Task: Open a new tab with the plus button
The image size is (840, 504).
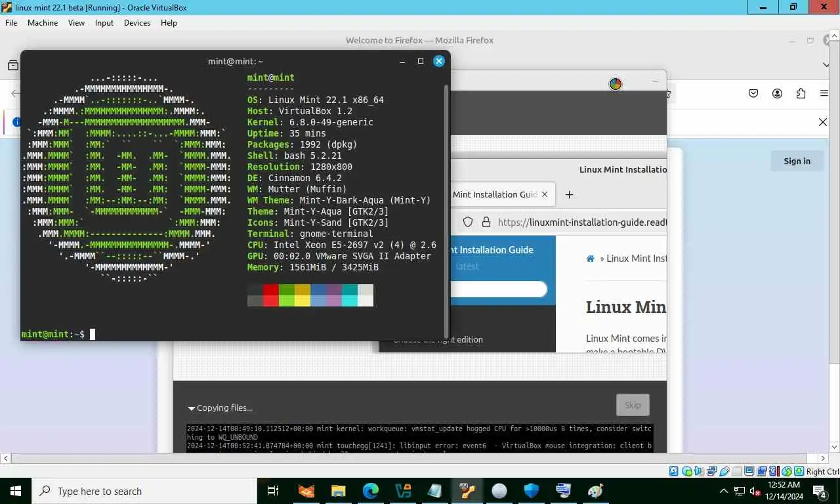Action: 569,194
